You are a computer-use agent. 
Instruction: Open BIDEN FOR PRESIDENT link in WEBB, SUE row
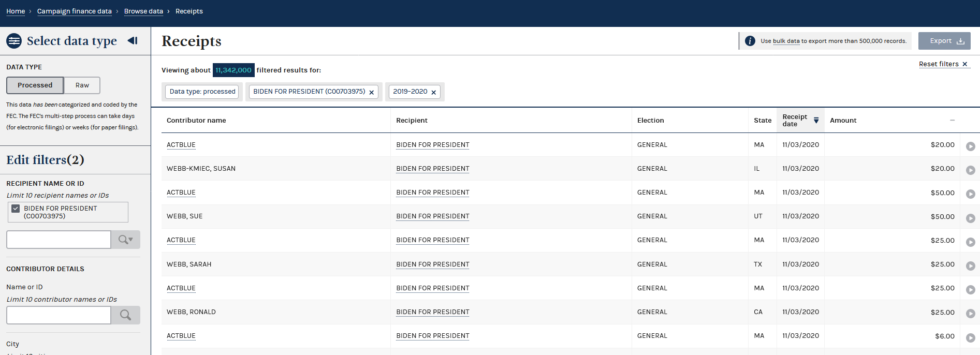[x=433, y=216]
